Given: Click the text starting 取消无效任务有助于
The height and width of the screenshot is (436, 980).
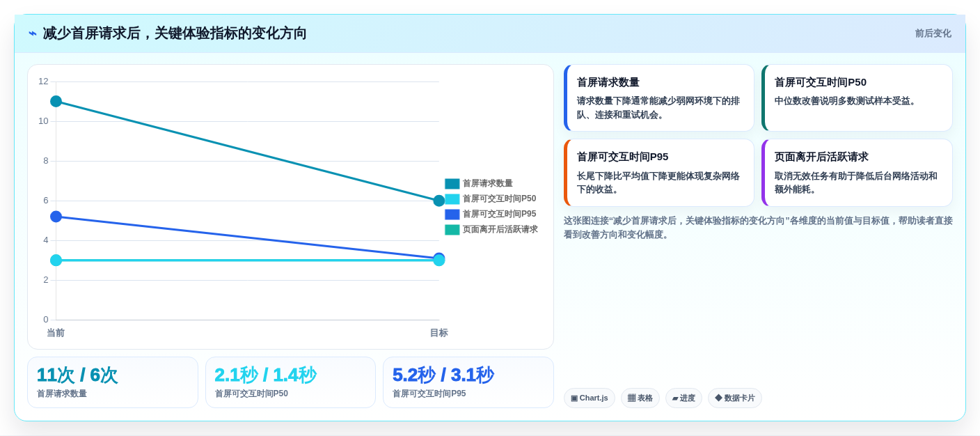Looking at the screenshot, I should tap(856, 183).
